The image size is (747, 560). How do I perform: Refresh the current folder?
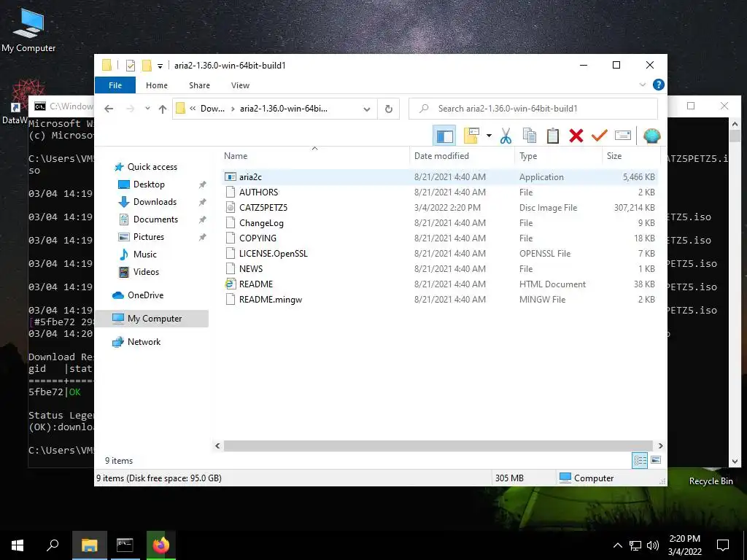pyautogui.click(x=389, y=109)
